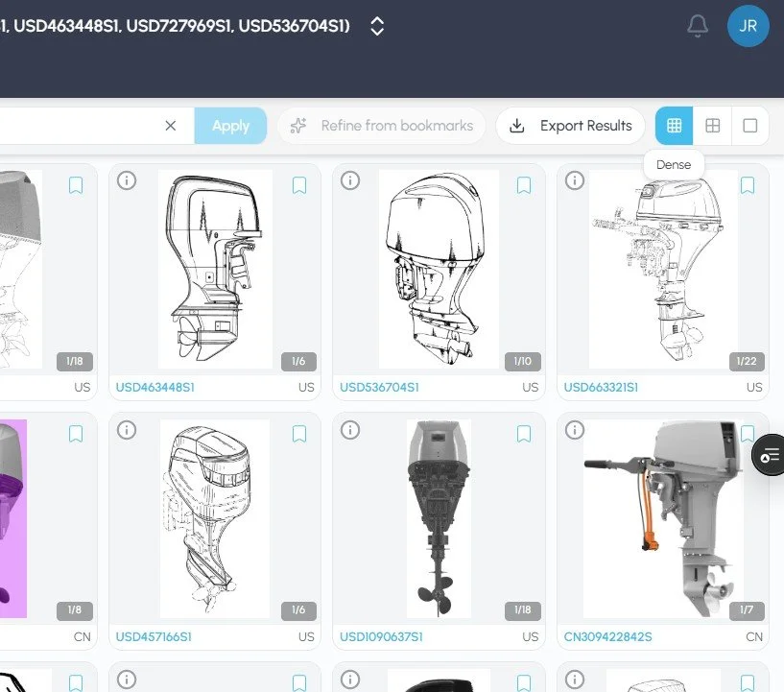Screen dimensions: 784x692
Task: Click Refine from bookmarks
Action: click(x=382, y=126)
